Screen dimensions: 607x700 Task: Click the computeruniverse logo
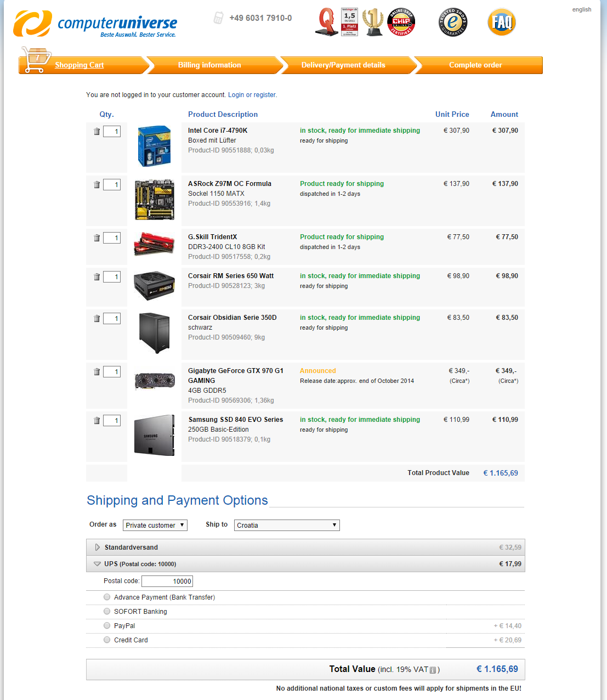[x=95, y=24]
